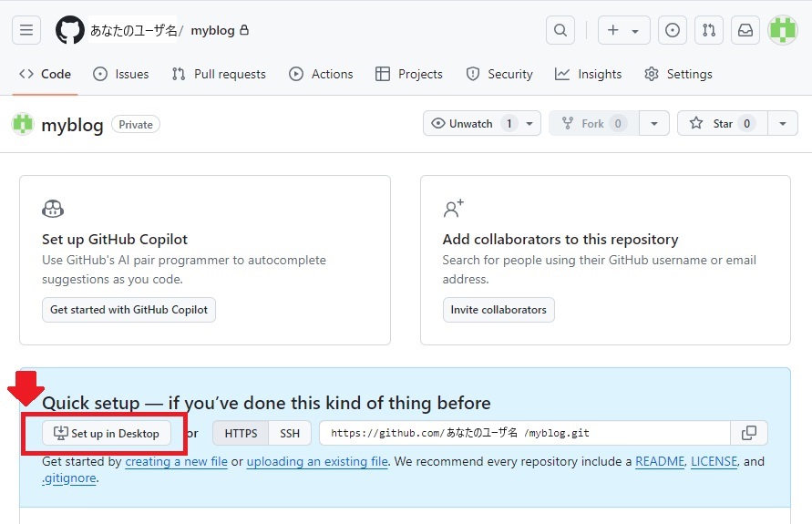Open the .gitignore link
Screen dimensions: 812x524
(69, 478)
